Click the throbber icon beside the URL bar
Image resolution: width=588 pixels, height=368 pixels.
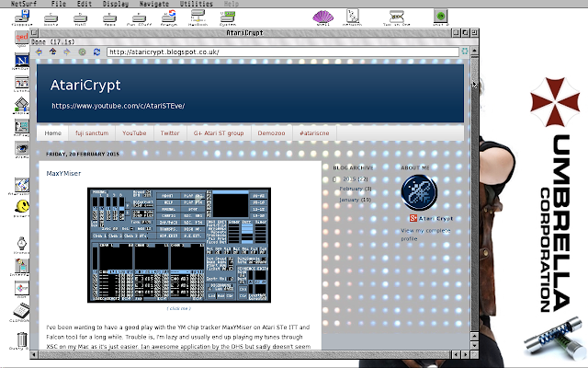[465, 52]
